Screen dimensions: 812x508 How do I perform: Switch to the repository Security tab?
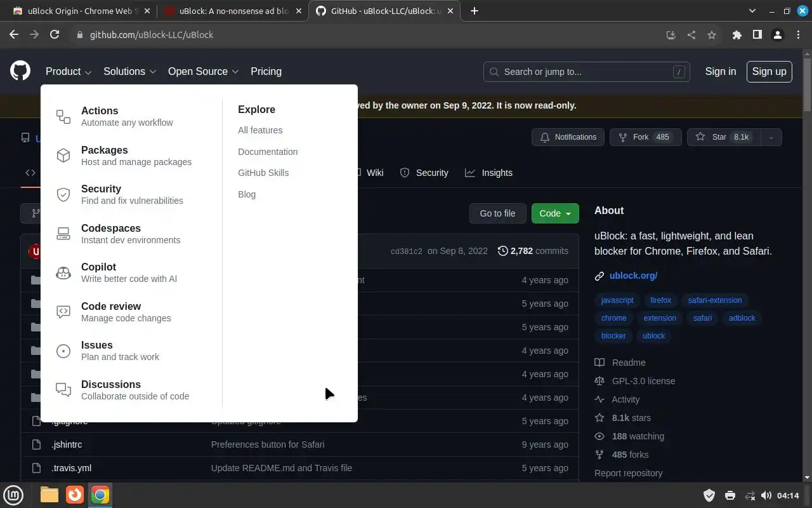click(x=424, y=173)
